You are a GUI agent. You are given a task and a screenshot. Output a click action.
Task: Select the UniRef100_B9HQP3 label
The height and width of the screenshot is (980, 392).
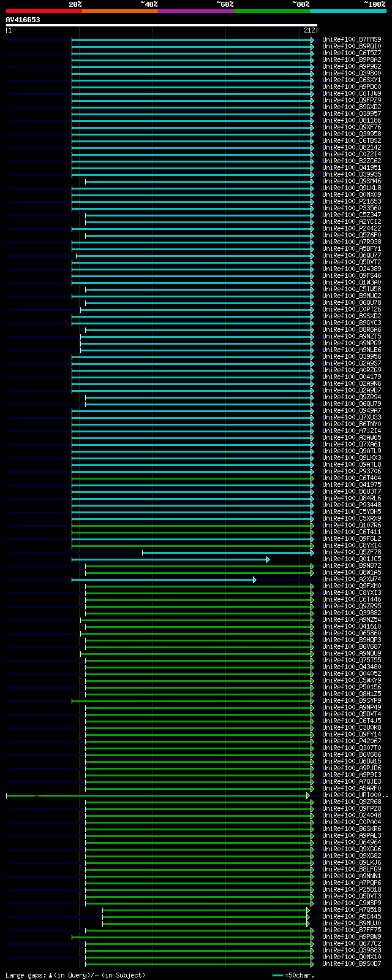click(352, 640)
